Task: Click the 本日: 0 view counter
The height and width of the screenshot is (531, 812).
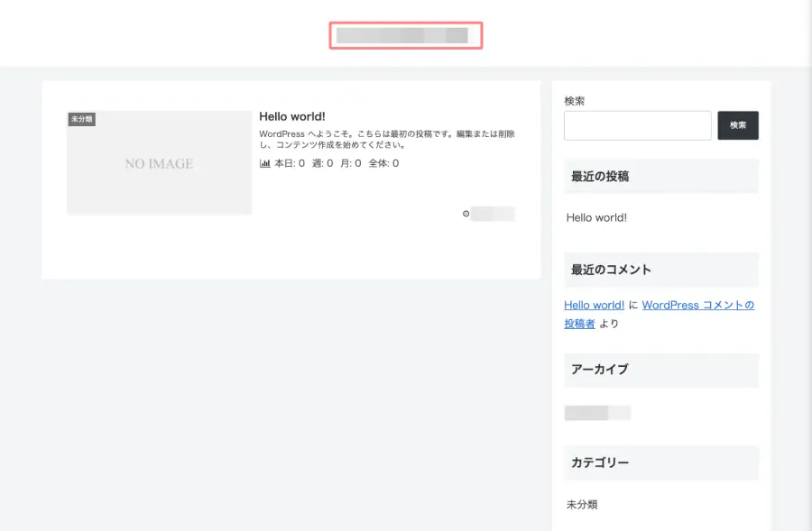Action: 288,163
